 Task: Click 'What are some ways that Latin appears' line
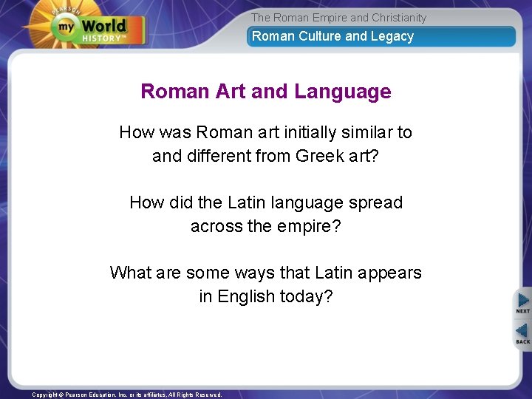pos(266,273)
